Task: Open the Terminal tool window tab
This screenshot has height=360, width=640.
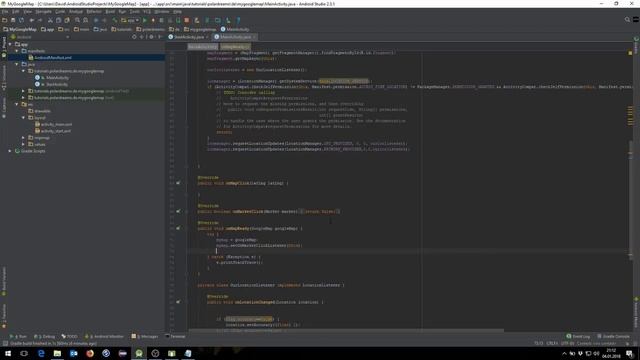Action: click(175, 336)
